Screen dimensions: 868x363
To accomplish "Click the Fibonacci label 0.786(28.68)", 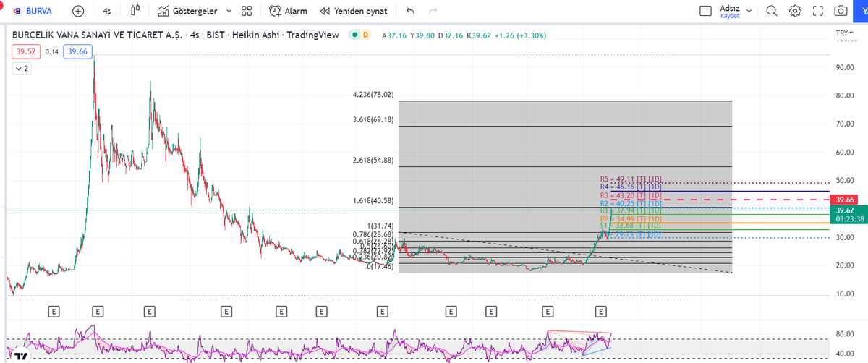I will (373, 234).
